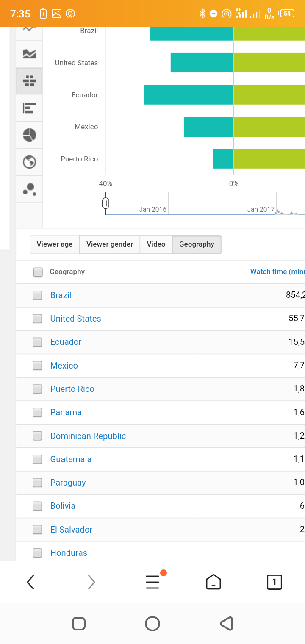Check the Brazil row checkbox
305x644 pixels.
(x=38, y=295)
